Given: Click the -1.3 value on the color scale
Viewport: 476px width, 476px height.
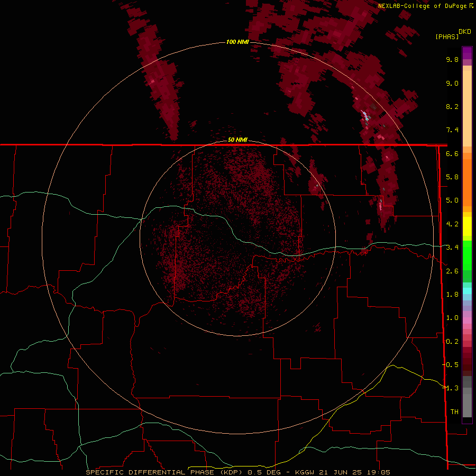Looking at the screenshot, I should (450, 388).
